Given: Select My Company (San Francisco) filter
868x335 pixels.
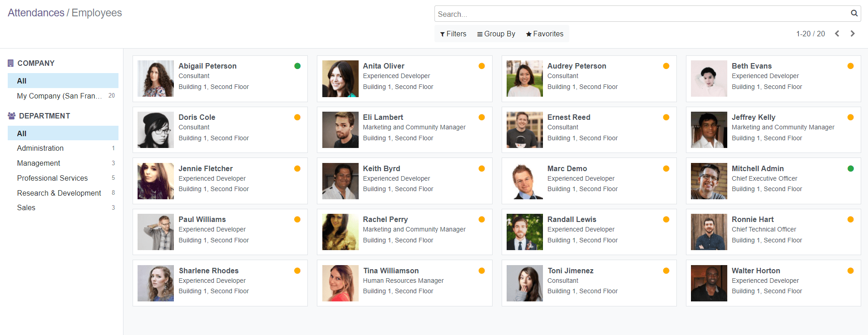Looking at the screenshot, I should click(59, 96).
